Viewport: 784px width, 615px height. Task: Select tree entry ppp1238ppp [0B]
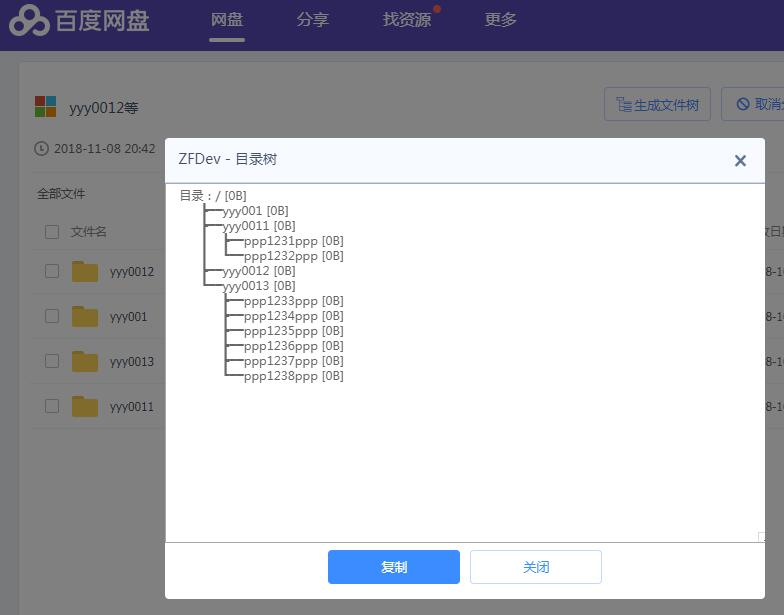[x=294, y=376]
